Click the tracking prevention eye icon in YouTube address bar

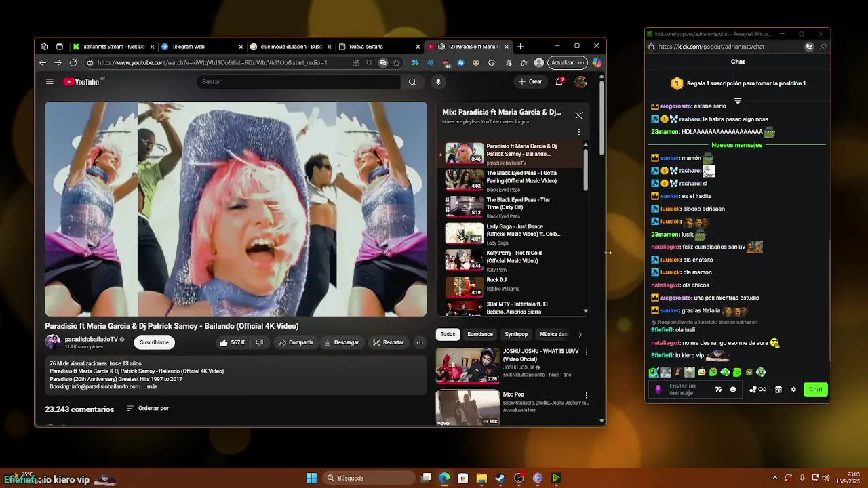(383, 63)
